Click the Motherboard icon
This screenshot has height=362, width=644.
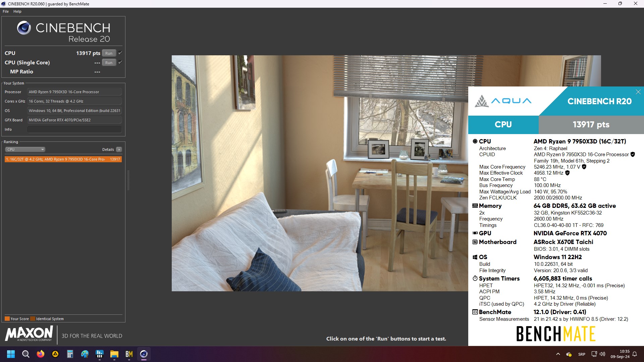pos(475,242)
